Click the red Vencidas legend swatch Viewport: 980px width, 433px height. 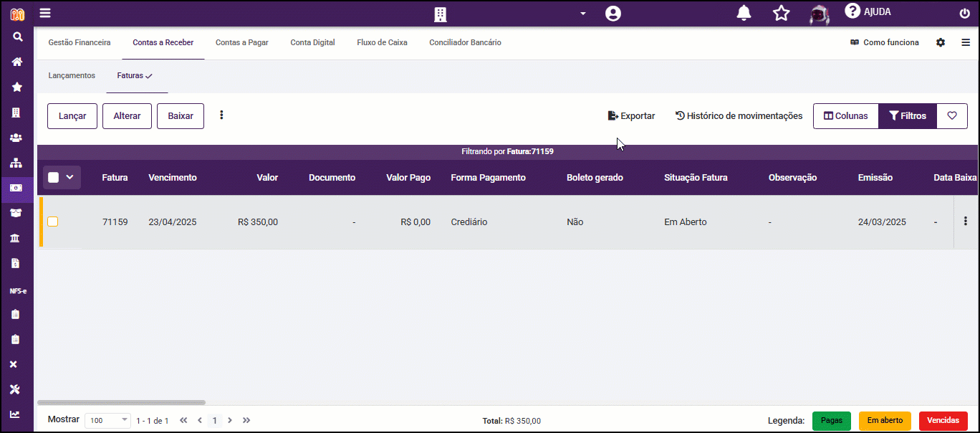pos(943,421)
